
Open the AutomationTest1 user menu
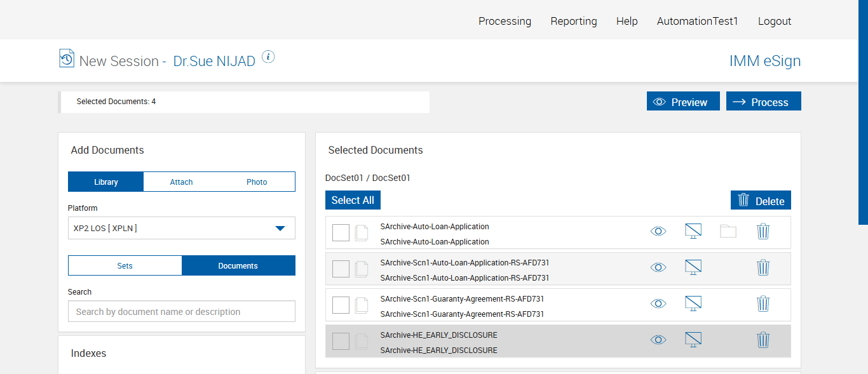697,21
